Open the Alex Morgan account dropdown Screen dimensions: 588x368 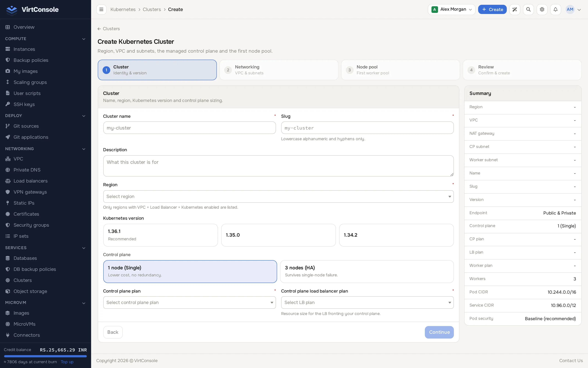pos(451,10)
